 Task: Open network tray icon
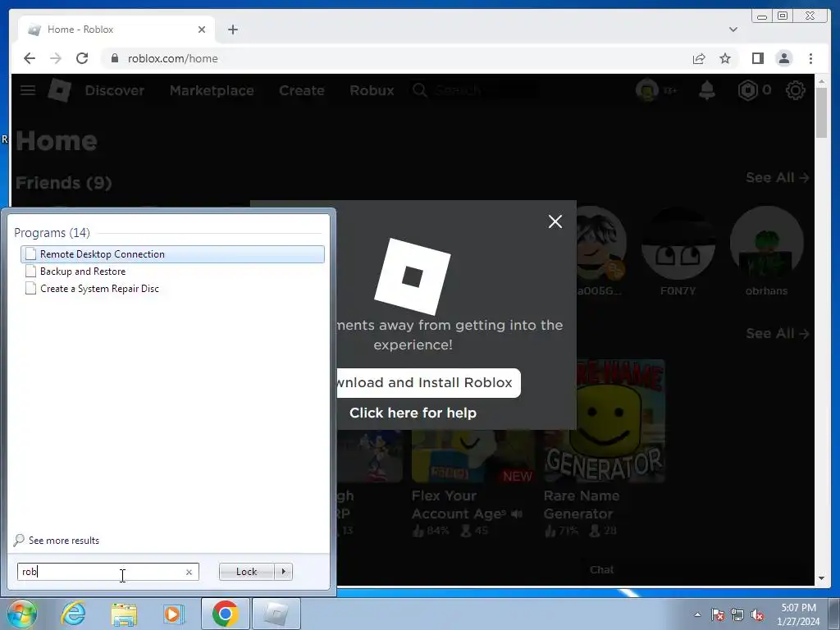[737, 614]
